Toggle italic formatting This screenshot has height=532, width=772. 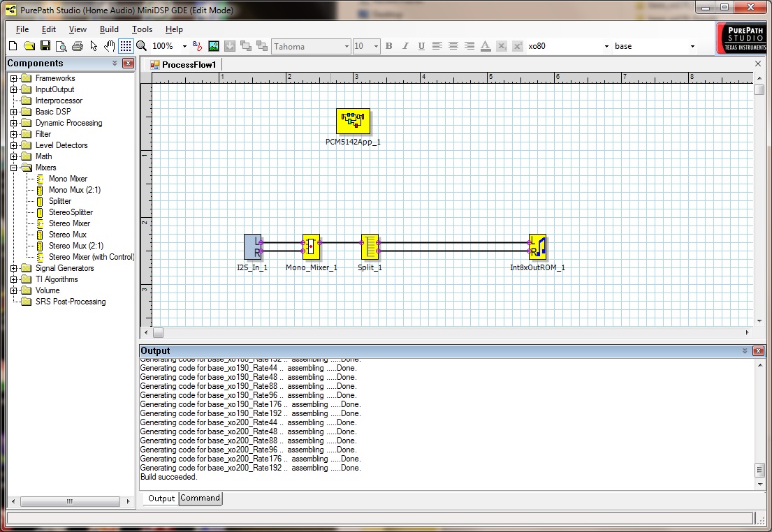click(x=405, y=46)
